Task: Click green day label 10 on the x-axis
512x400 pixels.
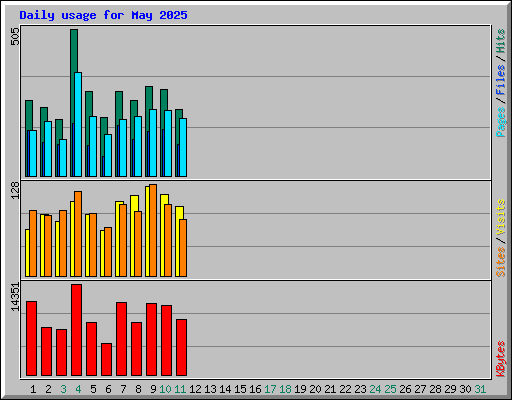Action: (x=165, y=389)
